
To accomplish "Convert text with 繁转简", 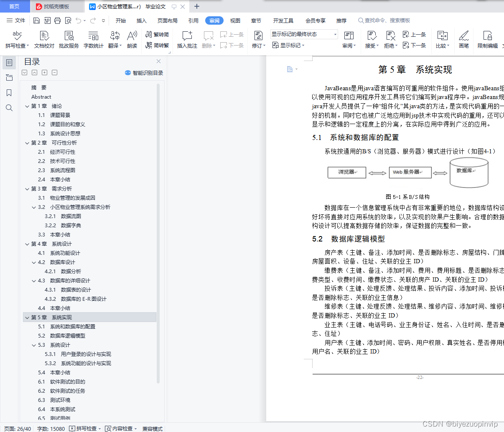I will 157,34.
